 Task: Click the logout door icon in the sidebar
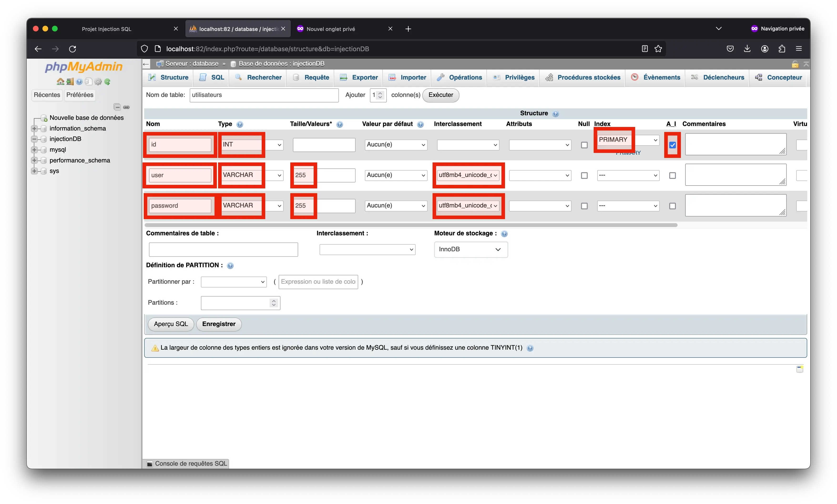[70, 81]
